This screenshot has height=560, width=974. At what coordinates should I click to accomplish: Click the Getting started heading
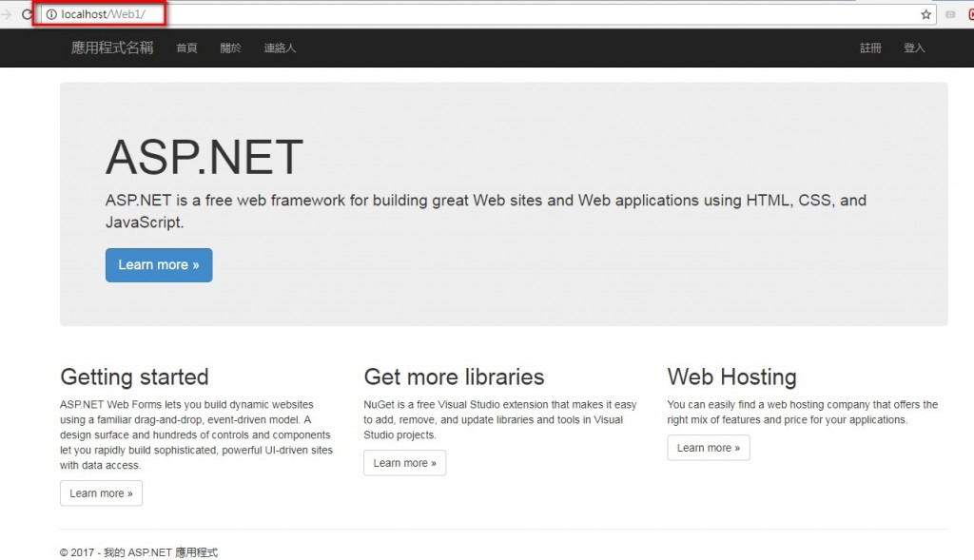click(x=134, y=377)
